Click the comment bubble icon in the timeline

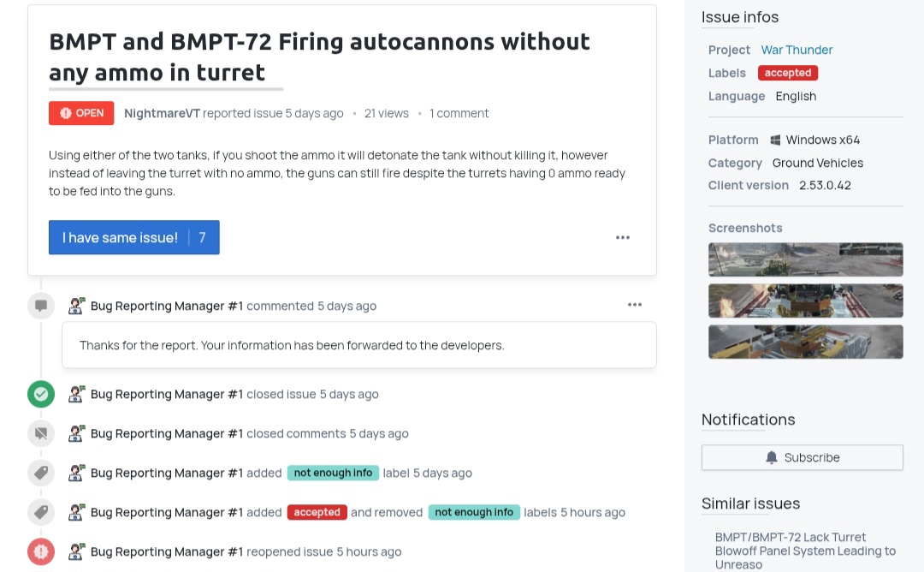pos(41,306)
